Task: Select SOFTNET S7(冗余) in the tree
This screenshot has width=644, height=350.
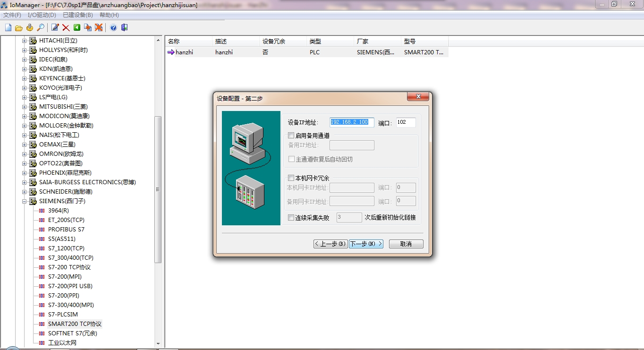Action: [73, 333]
